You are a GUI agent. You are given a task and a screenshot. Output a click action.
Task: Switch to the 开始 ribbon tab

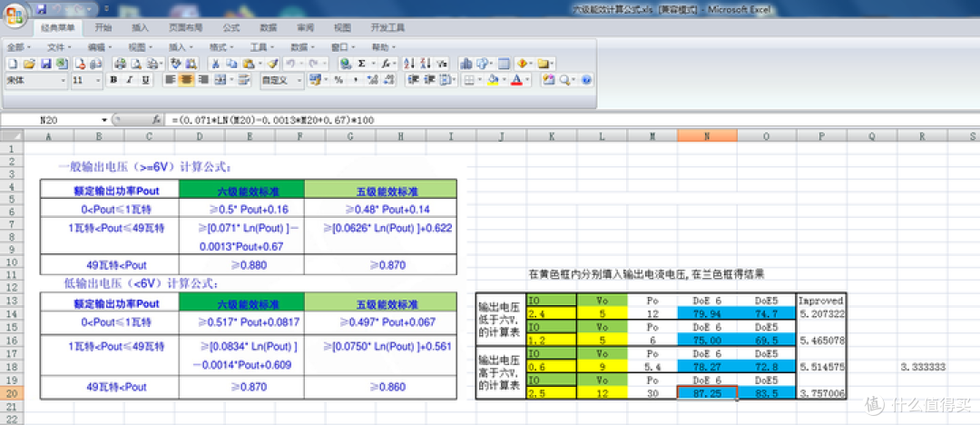pos(103,27)
